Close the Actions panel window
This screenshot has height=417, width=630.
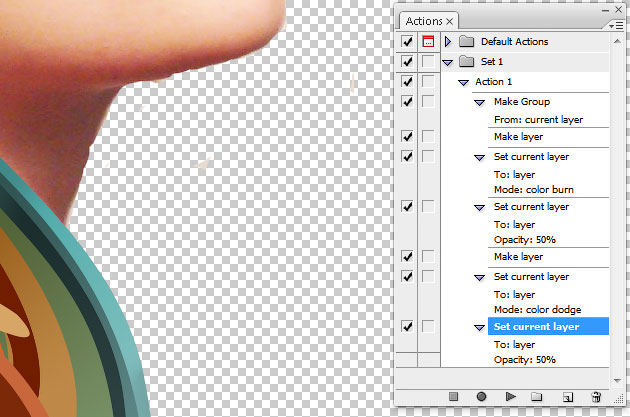(x=619, y=10)
